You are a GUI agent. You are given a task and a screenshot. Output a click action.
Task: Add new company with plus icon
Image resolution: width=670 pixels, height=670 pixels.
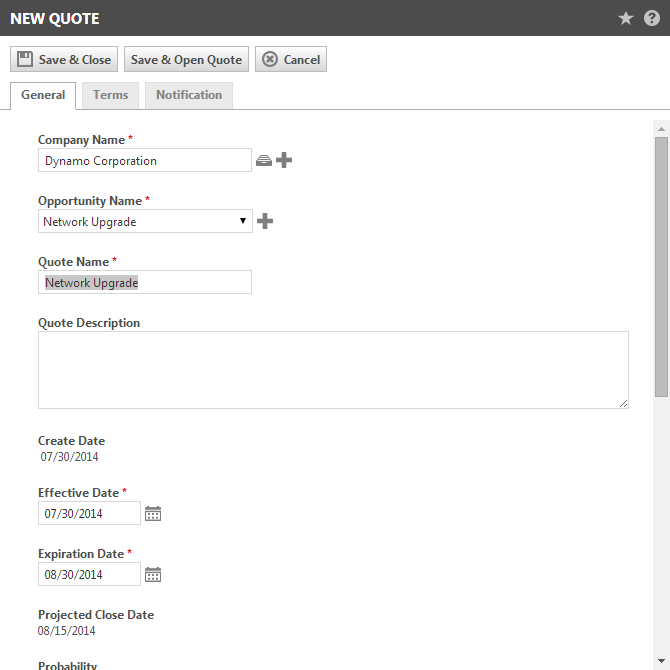coord(284,160)
